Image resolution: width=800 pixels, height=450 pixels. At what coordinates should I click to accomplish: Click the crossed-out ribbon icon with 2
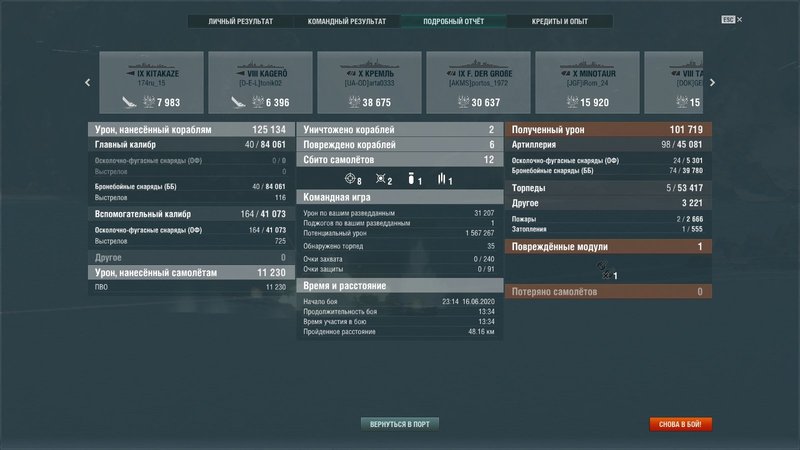click(381, 178)
